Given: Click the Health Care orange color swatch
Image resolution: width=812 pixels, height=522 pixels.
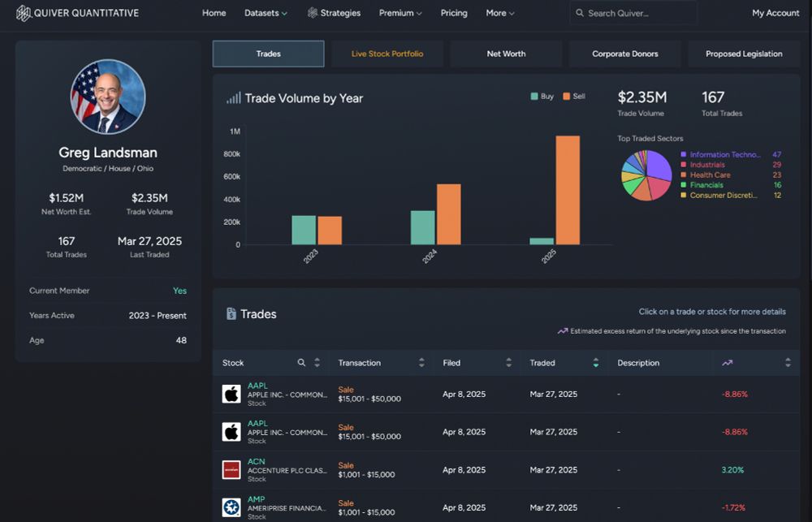Looking at the screenshot, I should point(684,175).
